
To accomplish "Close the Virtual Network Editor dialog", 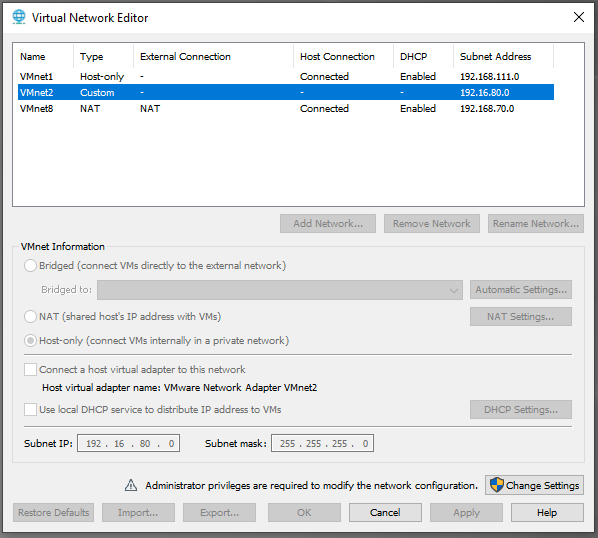I will pyautogui.click(x=579, y=17).
